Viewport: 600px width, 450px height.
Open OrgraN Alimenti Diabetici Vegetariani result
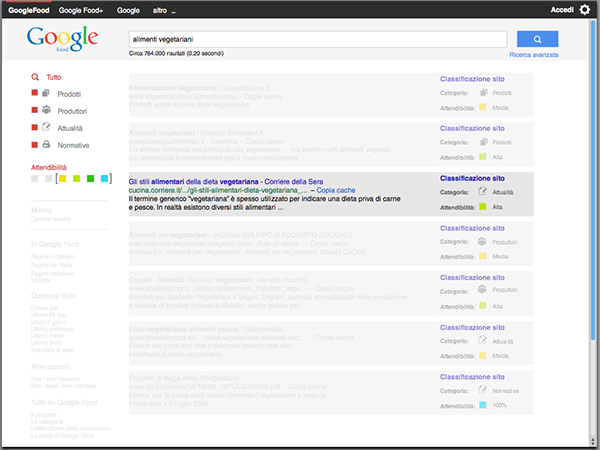(x=217, y=280)
